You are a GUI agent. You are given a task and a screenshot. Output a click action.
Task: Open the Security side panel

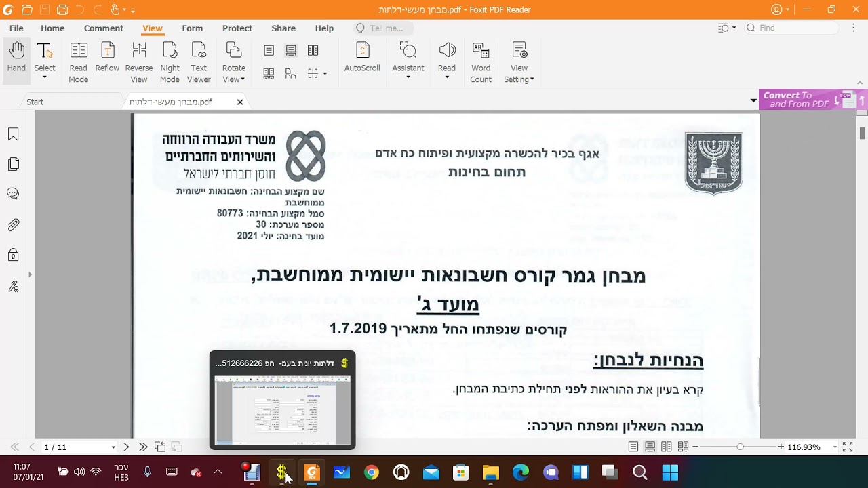click(x=13, y=255)
